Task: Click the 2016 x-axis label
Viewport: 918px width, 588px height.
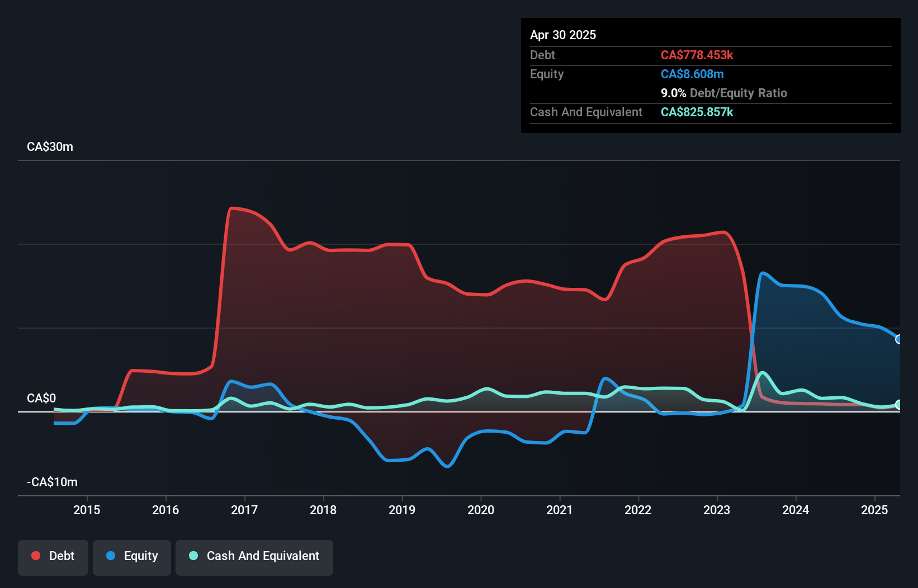Action: (x=165, y=510)
